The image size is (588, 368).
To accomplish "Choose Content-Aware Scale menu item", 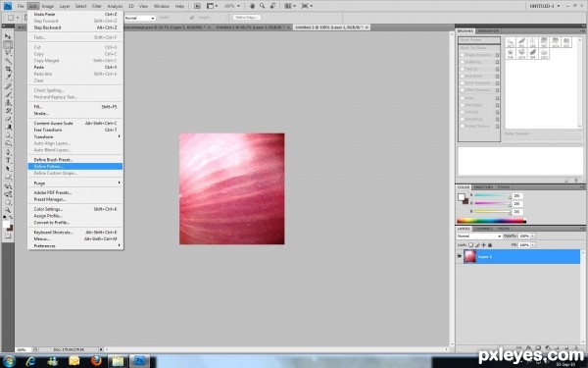I will click(x=75, y=124).
